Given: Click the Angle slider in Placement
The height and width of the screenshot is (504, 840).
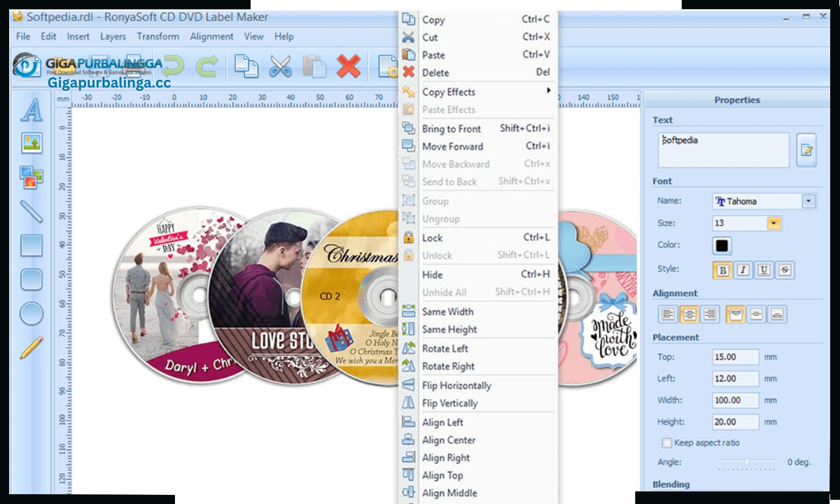Looking at the screenshot, I should 748,462.
